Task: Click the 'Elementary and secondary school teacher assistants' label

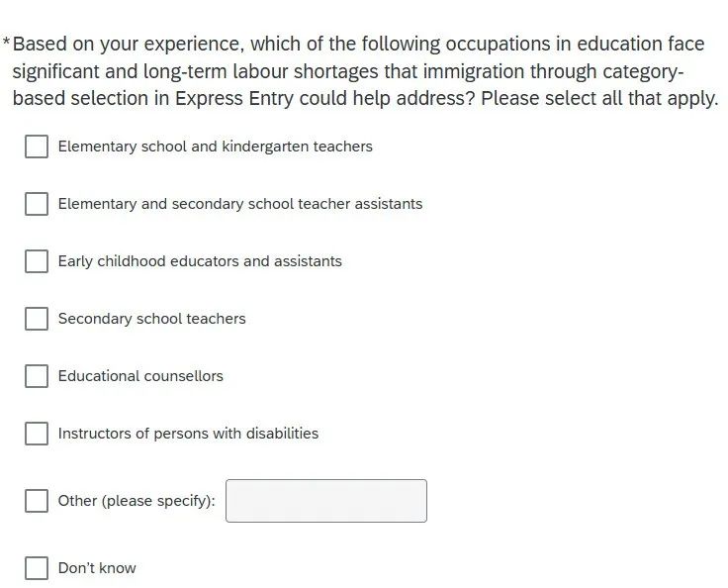Action: pos(240,204)
